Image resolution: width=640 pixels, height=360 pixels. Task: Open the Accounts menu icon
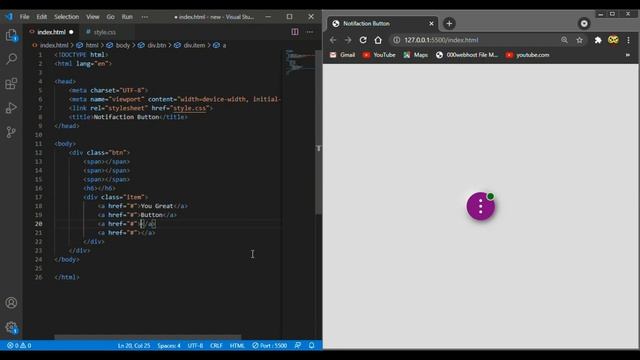[11, 303]
